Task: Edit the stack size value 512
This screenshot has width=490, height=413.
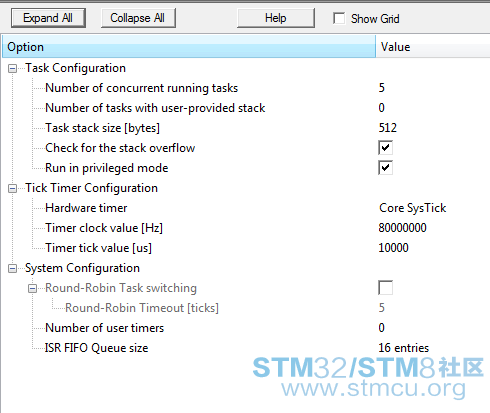Action: (388, 128)
